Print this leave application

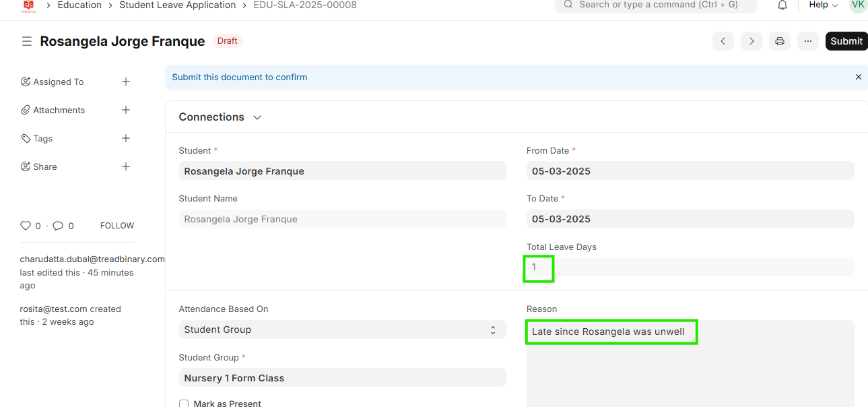780,41
